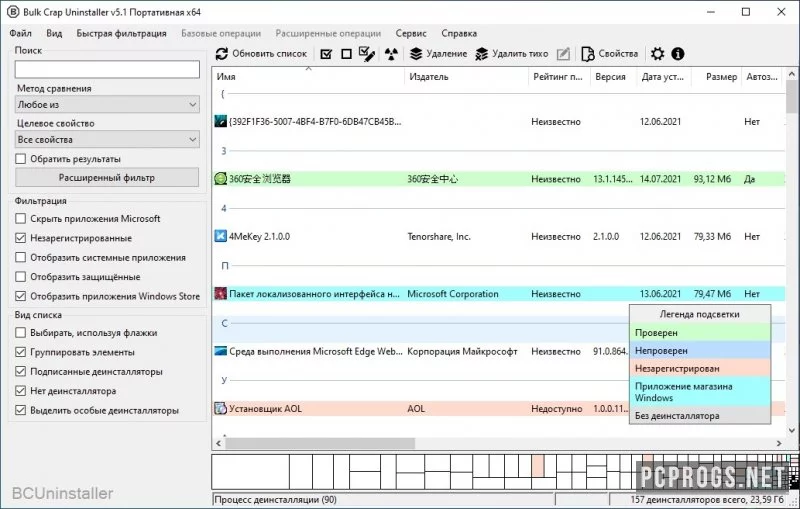Sort by Автоз... column header
This screenshot has height=509, width=800.
pyautogui.click(x=762, y=77)
